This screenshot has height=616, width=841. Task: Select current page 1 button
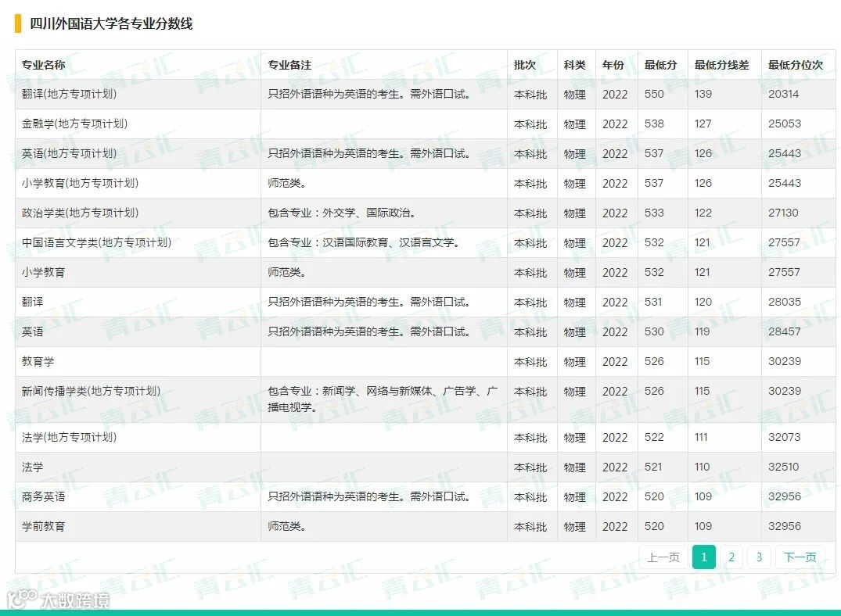click(703, 557)
